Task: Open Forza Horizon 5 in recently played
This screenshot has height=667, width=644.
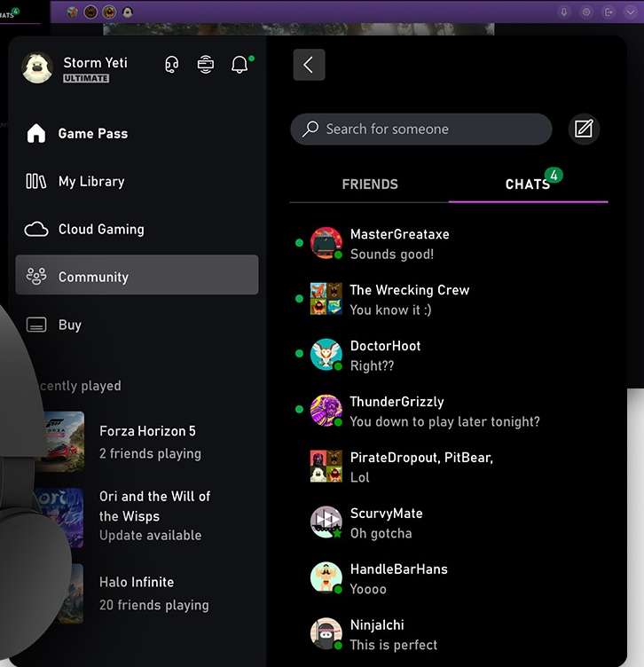Action: pos(146,442)
